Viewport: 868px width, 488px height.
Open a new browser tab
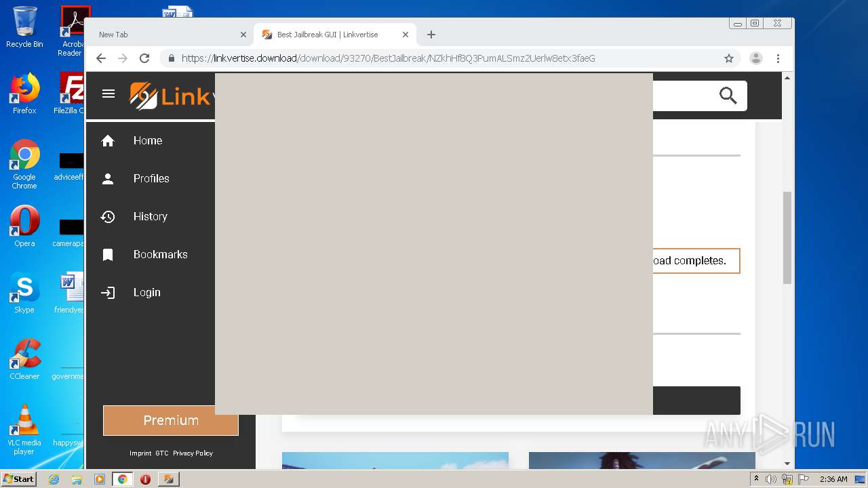(431, 35)
